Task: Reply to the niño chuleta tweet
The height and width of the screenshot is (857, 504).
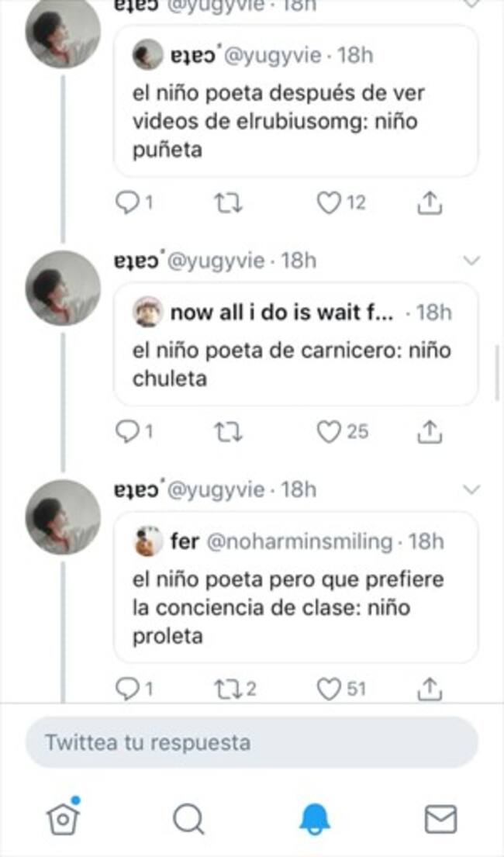Action: [126, 432]
